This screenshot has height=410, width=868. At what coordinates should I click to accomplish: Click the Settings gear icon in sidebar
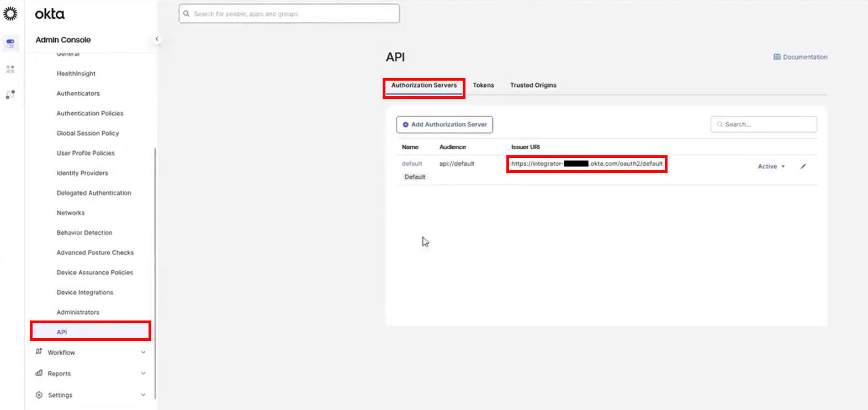tap(39, 395)
